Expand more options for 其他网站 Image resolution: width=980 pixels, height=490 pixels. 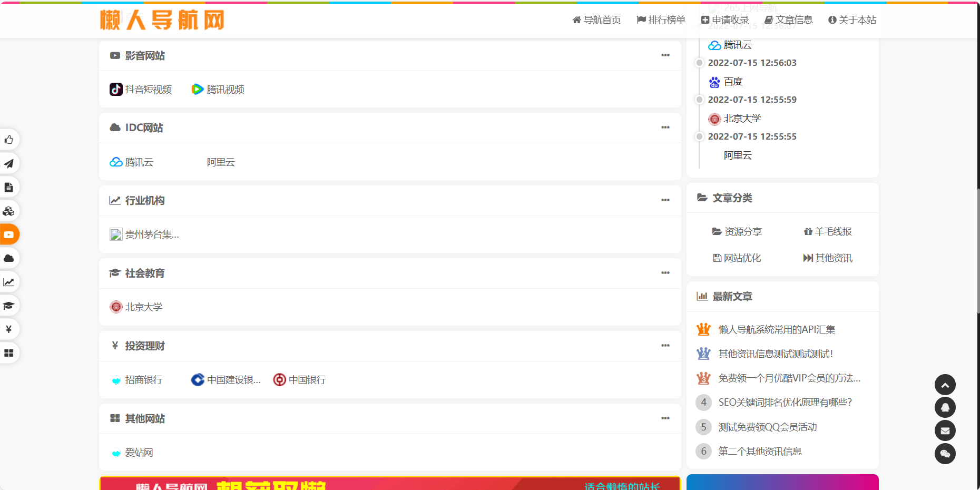tap(665, 418)
